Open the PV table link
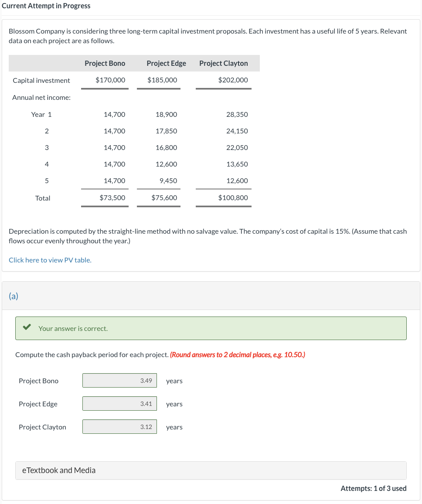The image size is (422, 504). pyautogui.click(x=50, y=260)
